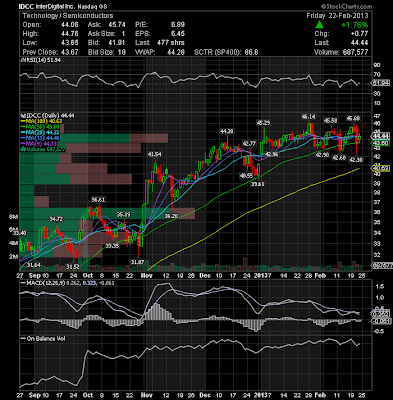Click the 41.54 price high annotation
The height and width of the screenshot is (400, 393).
pyautogui.click(x=155, y=154)
